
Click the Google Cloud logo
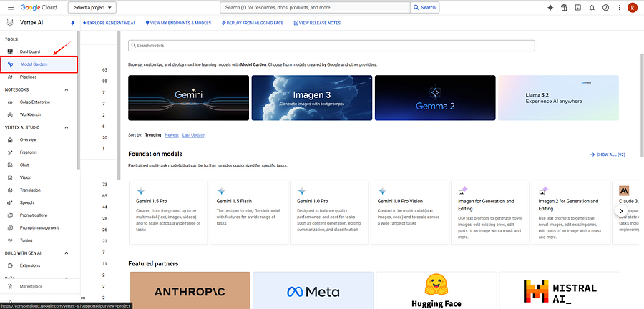[39, 7]
